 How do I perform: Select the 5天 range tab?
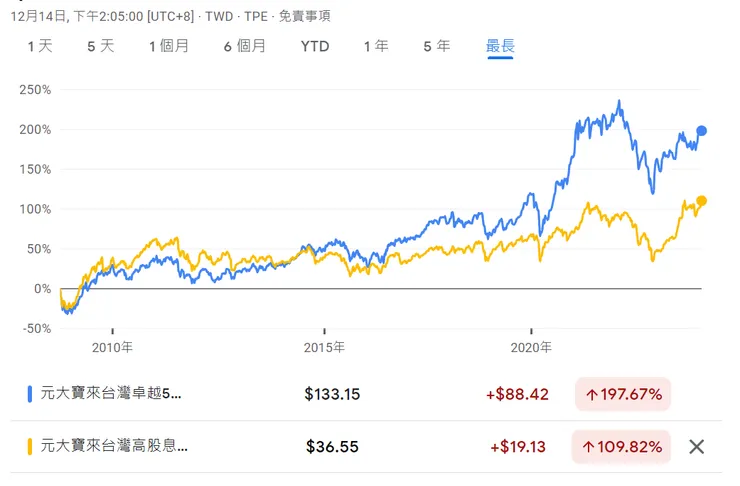pos(101,46)
